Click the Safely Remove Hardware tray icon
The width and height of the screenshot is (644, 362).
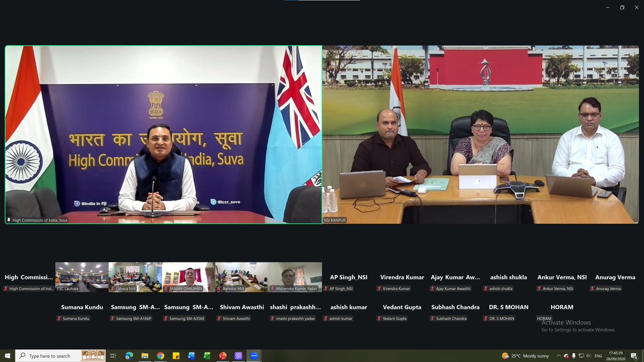click(x=574, y=356)
